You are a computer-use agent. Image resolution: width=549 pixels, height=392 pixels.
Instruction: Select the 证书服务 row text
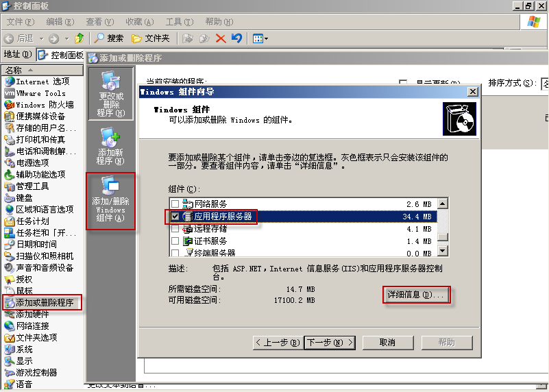211,241
